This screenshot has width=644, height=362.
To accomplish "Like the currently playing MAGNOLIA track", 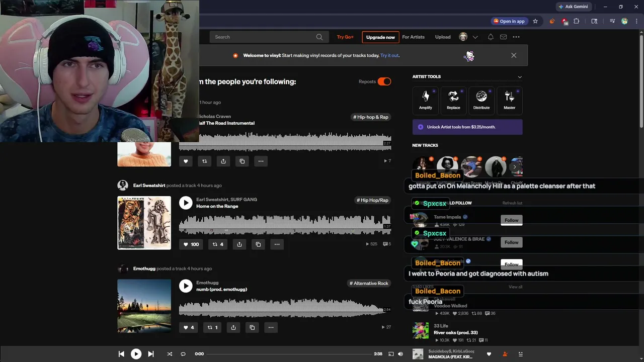I will (489, 354).
